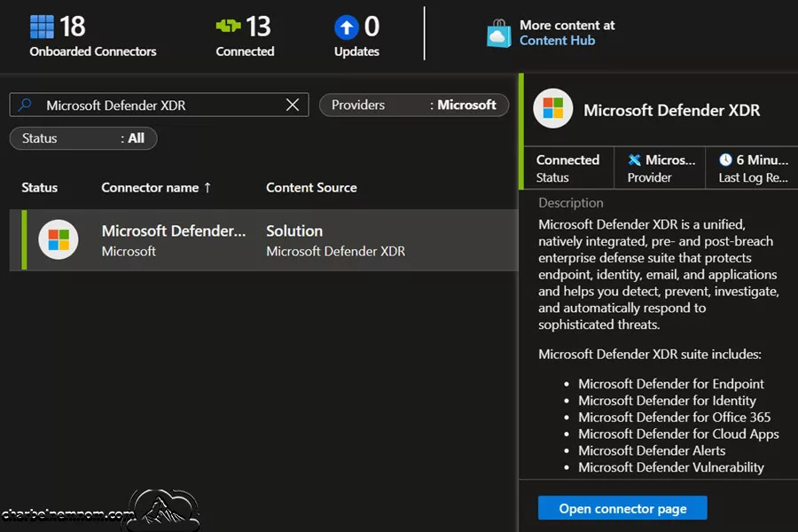
Task: Open the Providers filter dropdown
Action: [x=414, y=105]
